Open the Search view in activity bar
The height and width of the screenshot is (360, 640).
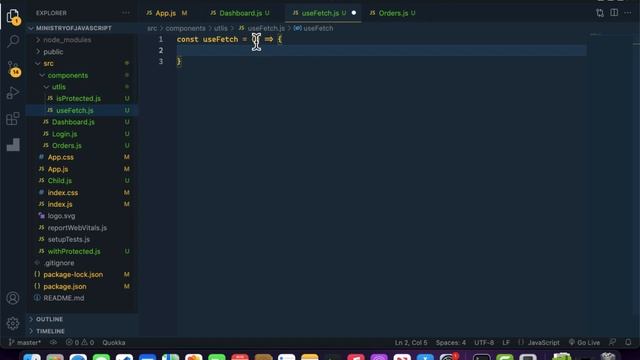pos(13,41)
